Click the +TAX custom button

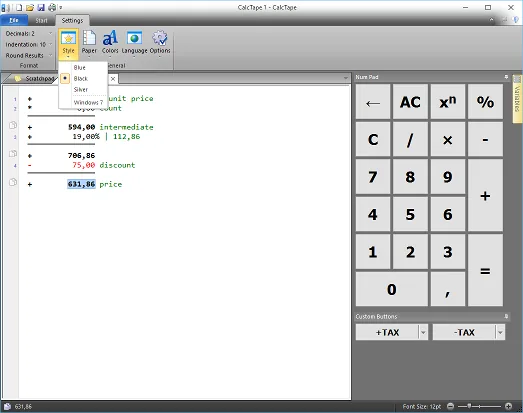click(x=387, y=332)
